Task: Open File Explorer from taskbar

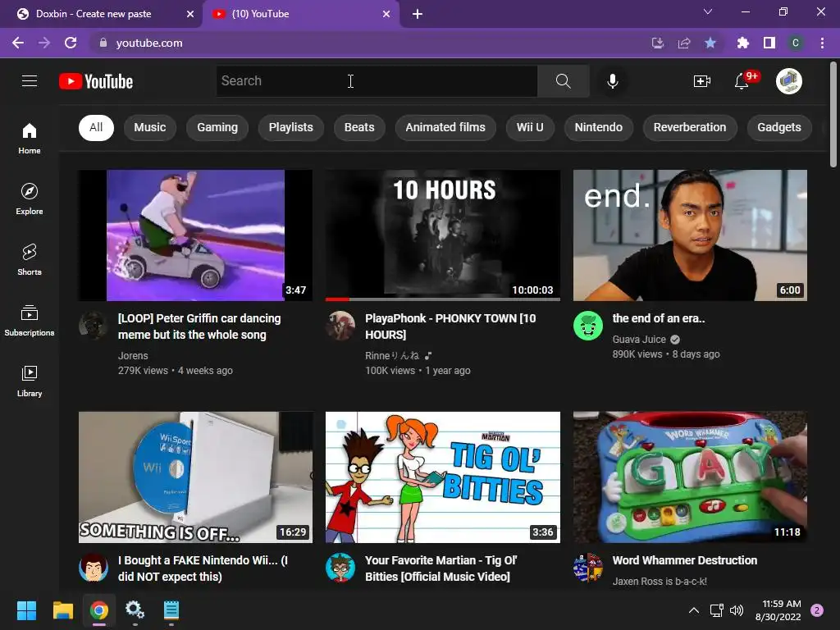Action: pyautogui.click(x=62, y=610)
